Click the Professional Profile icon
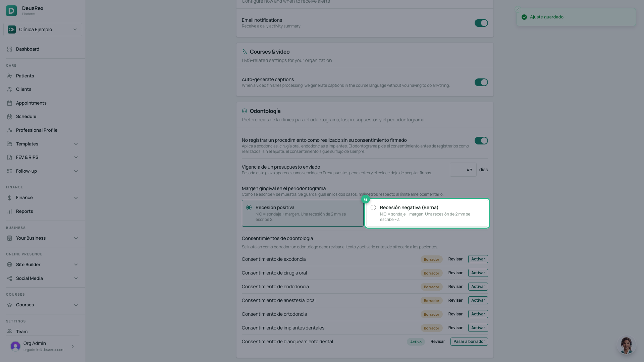Viewport: 644px width, 362px height. tap(9, 130)
